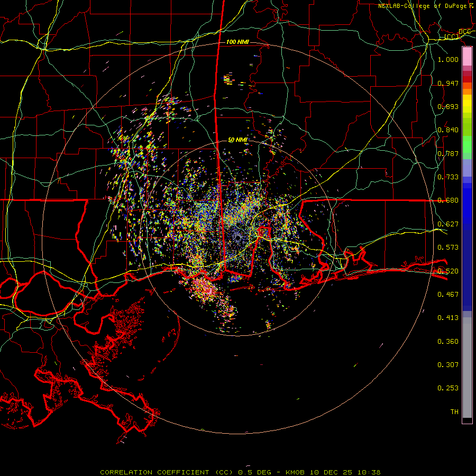This screenshot has height=476, width=476.
Task: Click the 0.680 legend value
Action: (x=448, y=200)
